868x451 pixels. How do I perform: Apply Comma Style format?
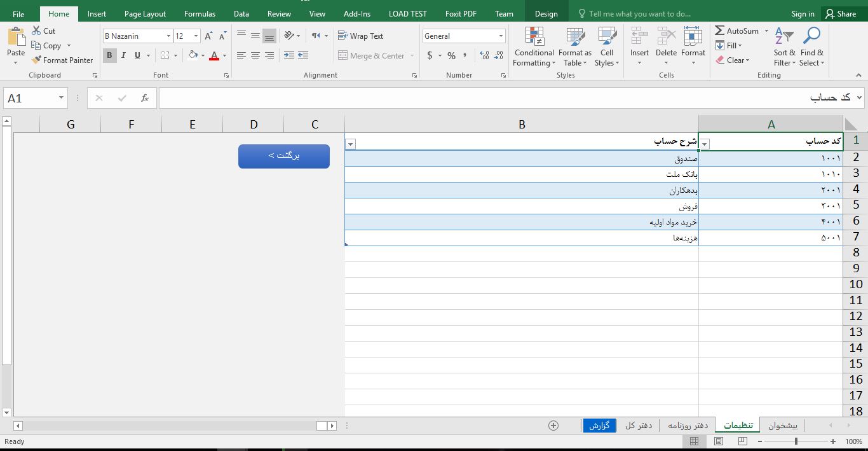465,55
